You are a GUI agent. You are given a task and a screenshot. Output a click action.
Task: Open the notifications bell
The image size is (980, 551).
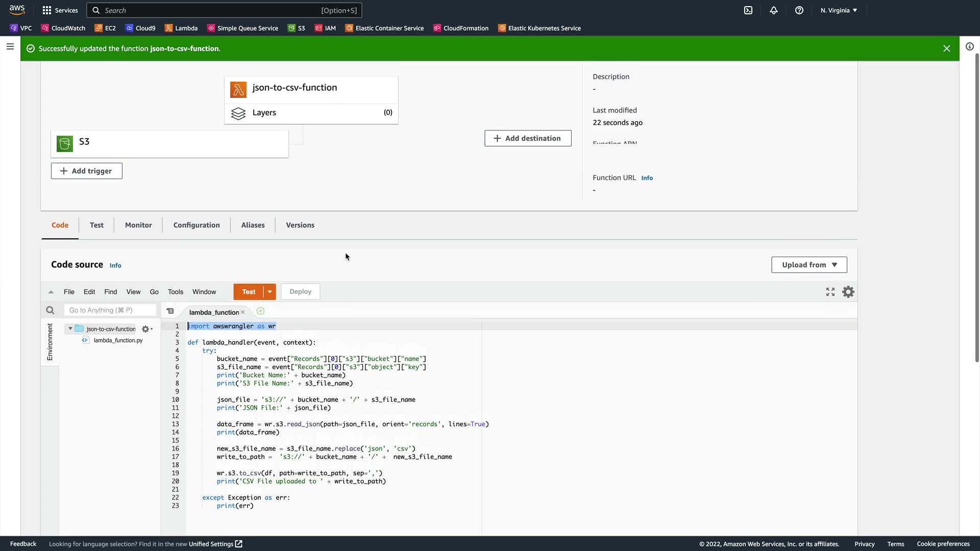click(x=773, y=10)
